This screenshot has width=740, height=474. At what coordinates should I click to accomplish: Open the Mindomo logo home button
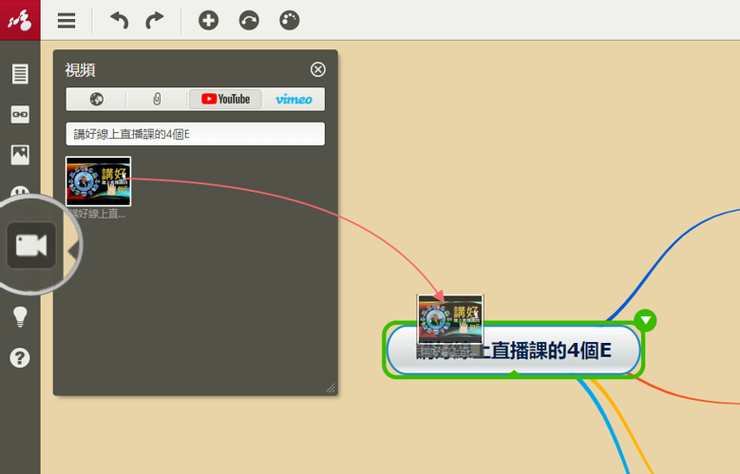pyautogui.click(x=20, y=20)
